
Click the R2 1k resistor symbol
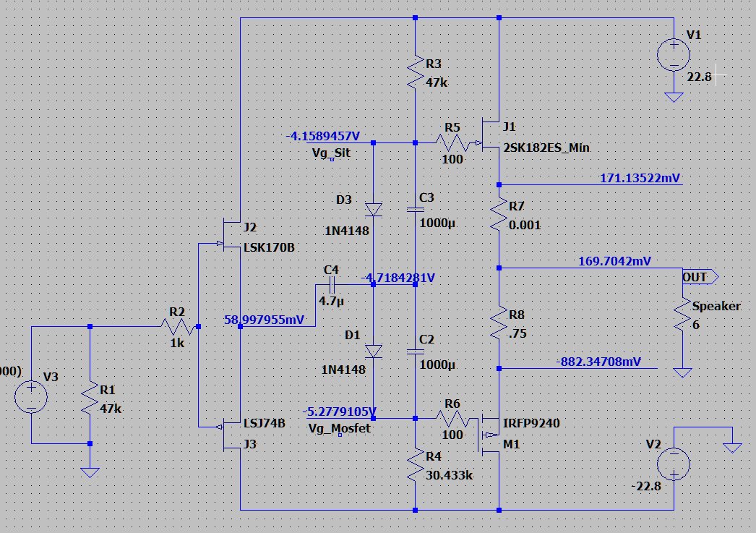pyautogui.click(x=177, y=327)
